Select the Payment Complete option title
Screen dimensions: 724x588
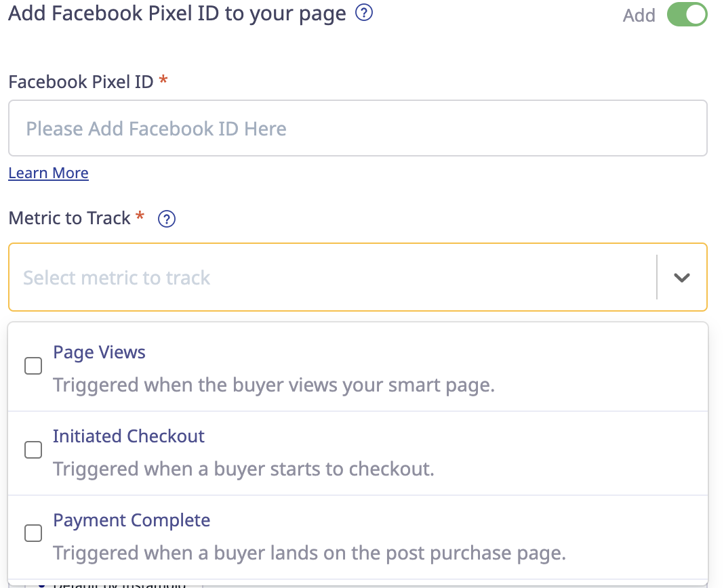[132, 520]
